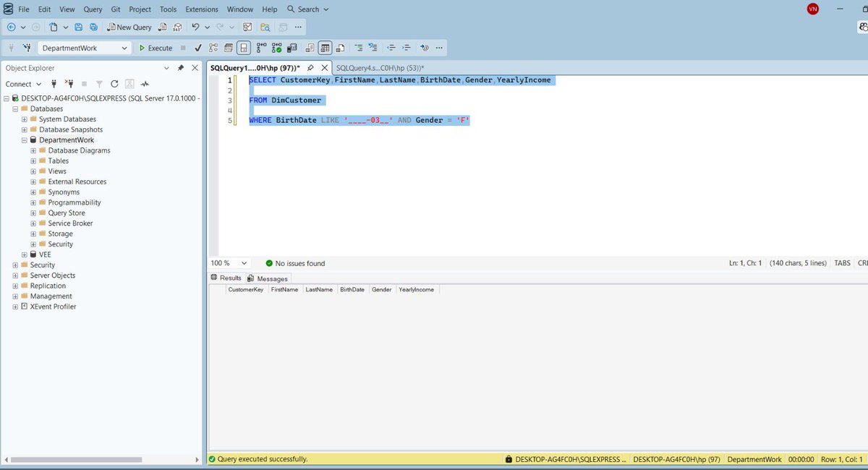Click the Database Snapshots tree item

pyautogui.click(x=71, y=130)
